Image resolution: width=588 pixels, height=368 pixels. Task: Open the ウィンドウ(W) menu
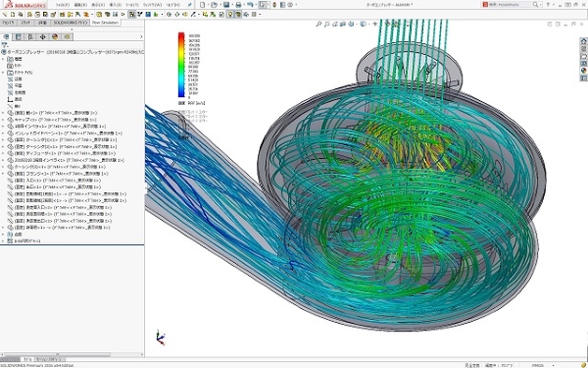[x=152, y=5]
